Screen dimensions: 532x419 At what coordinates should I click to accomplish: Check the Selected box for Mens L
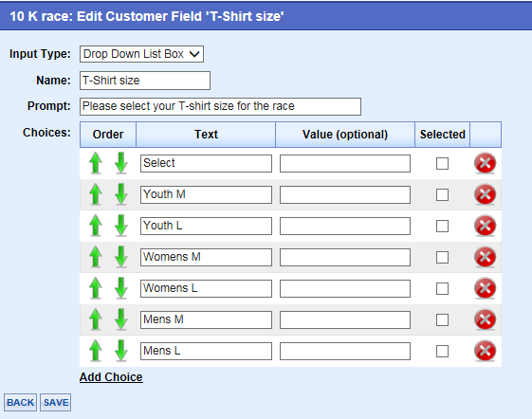click(442, 351)
